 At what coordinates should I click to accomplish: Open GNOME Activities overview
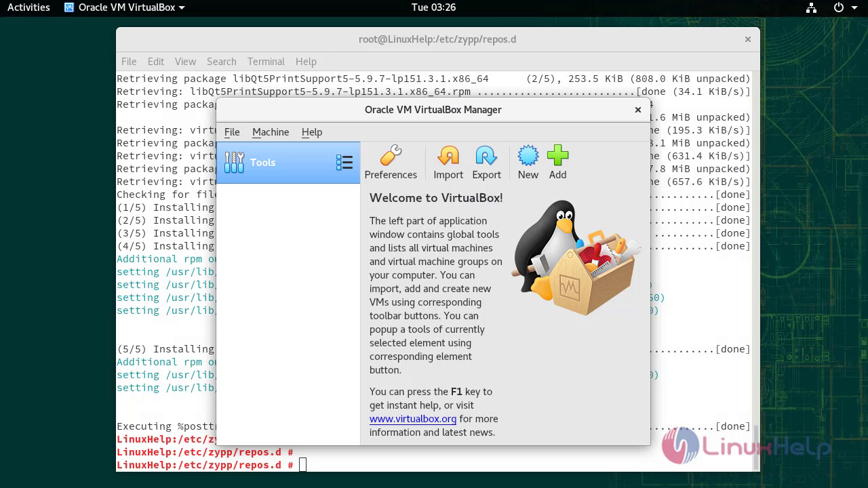coord(28,7)
